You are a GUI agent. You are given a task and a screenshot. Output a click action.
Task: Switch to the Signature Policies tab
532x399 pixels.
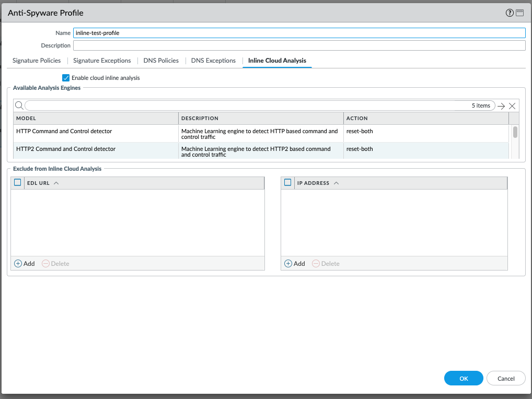tap(37, 61)
